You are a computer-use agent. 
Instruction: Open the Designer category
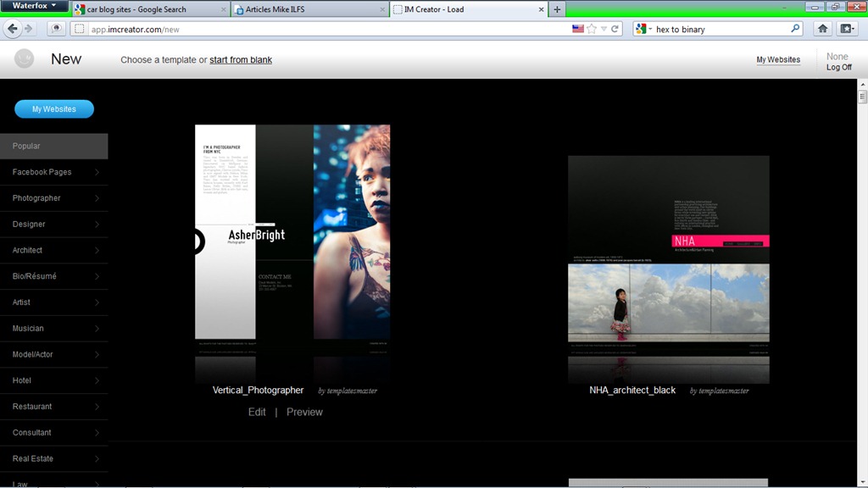click(53, 224)
